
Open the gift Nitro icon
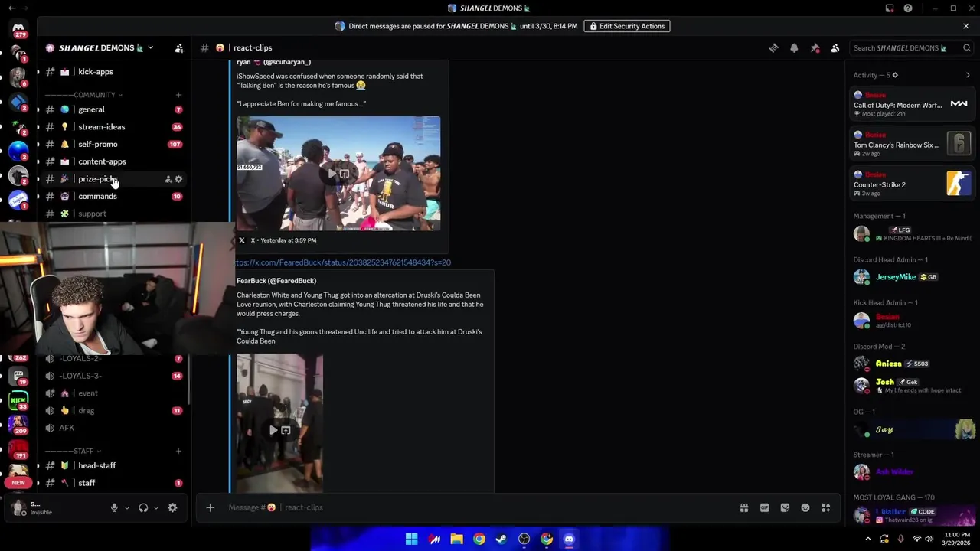pyautogui.click(x=744, y=507)
